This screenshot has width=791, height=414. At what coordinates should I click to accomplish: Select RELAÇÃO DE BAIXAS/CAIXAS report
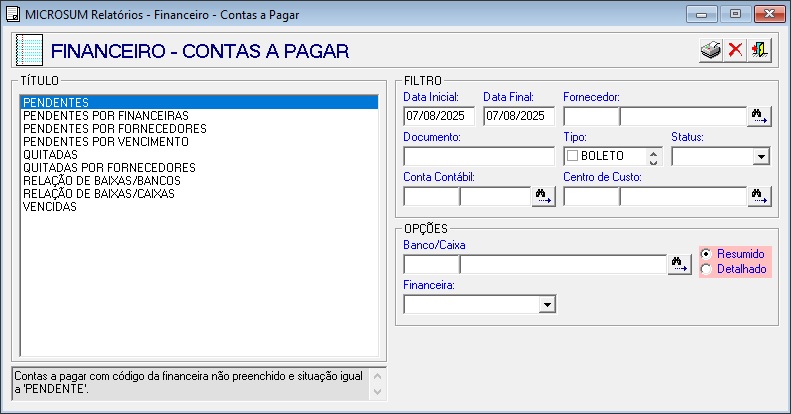199,194
